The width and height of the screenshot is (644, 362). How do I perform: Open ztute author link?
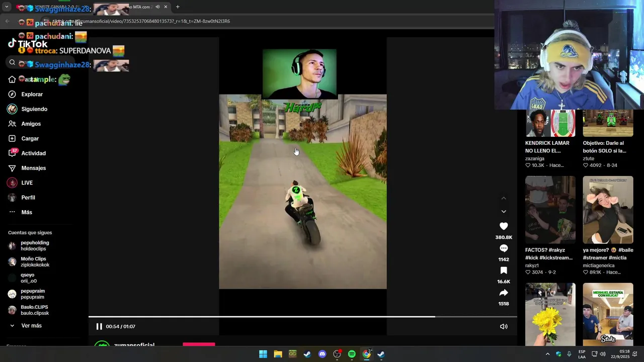(x=589, y=158)
